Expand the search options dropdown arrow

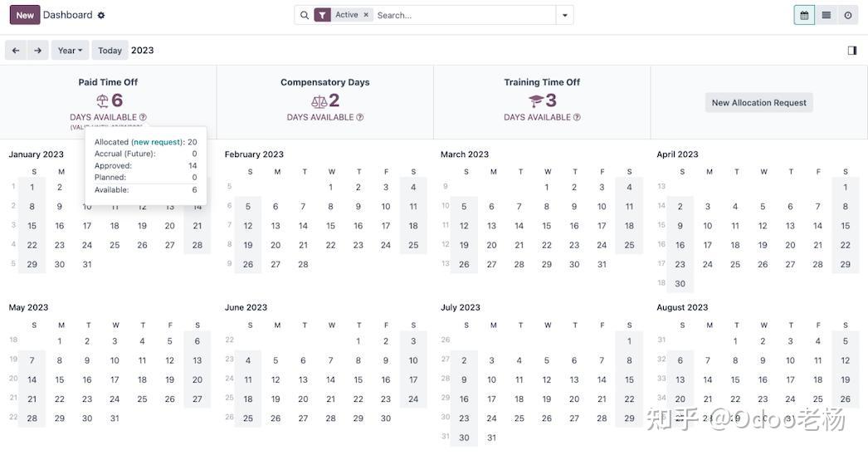click(x=564, y=15)
